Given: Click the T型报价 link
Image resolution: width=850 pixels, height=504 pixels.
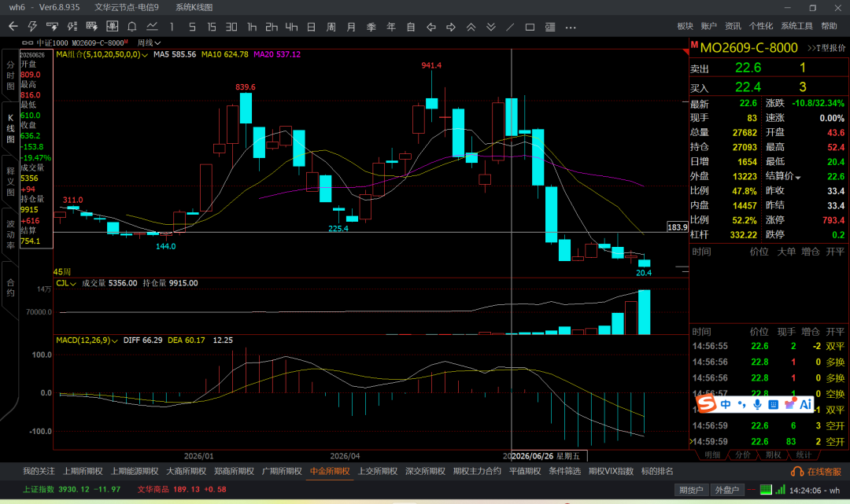Looking at the screenshot, I should point(826,48).
